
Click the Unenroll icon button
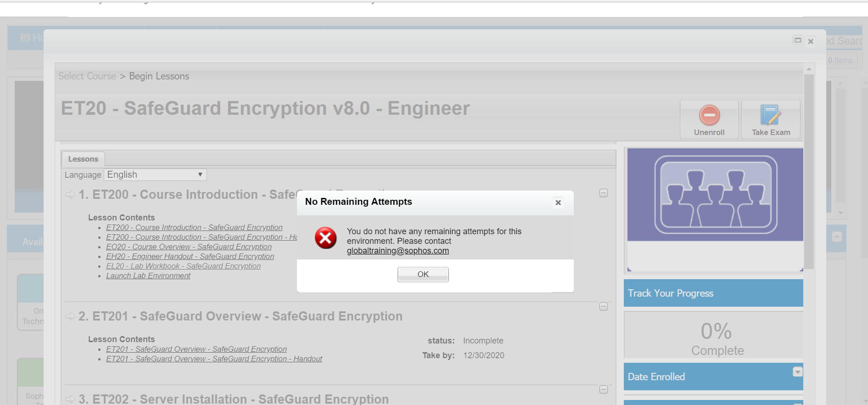click(709, 119)
